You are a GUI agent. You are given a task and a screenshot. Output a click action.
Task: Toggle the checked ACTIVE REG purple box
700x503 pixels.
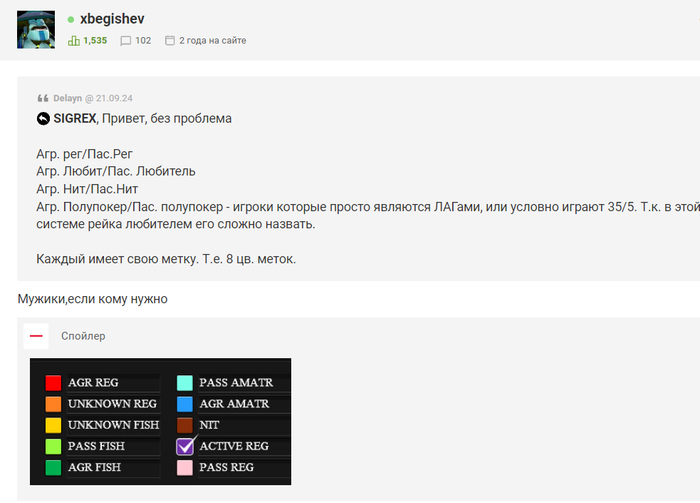coord(185,446)
